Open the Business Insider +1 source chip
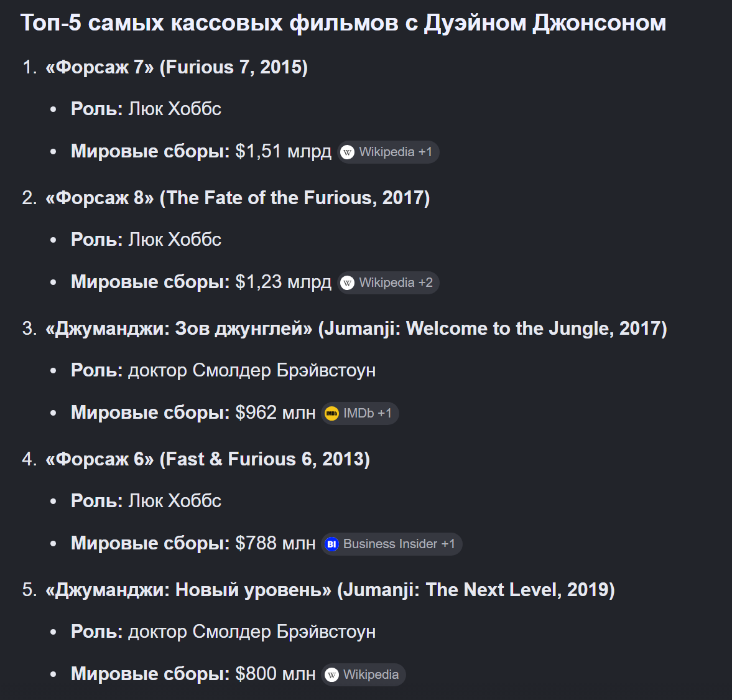 pos(392,544)
